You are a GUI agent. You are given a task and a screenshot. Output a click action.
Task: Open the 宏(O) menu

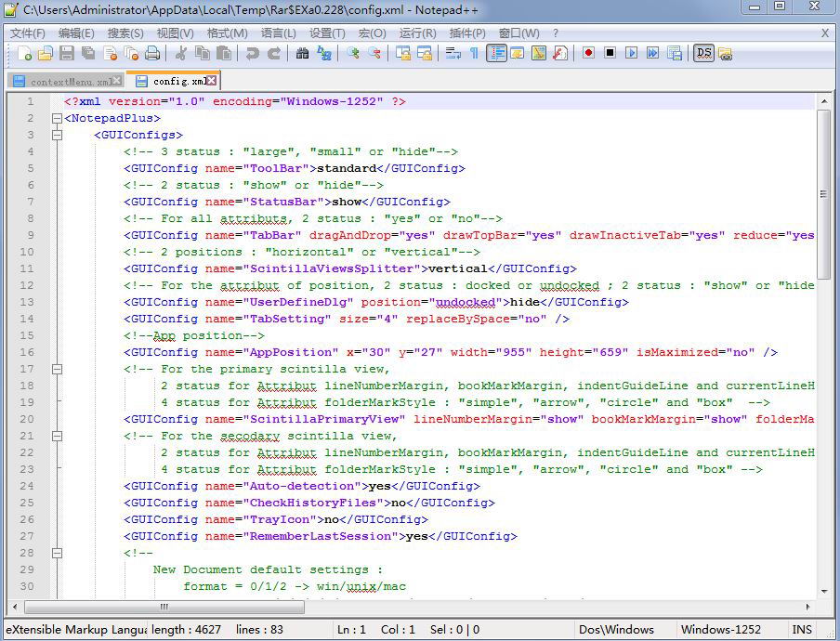(372, 33)
